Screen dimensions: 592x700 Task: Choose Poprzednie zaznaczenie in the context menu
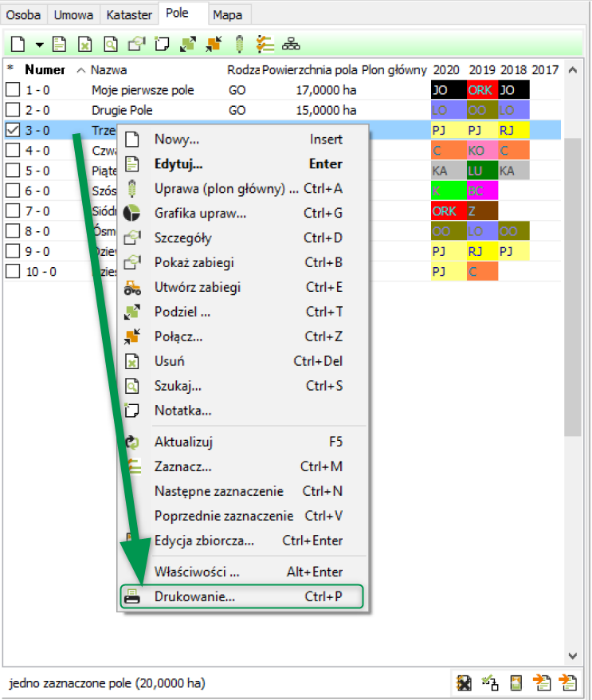coord(243,516)
